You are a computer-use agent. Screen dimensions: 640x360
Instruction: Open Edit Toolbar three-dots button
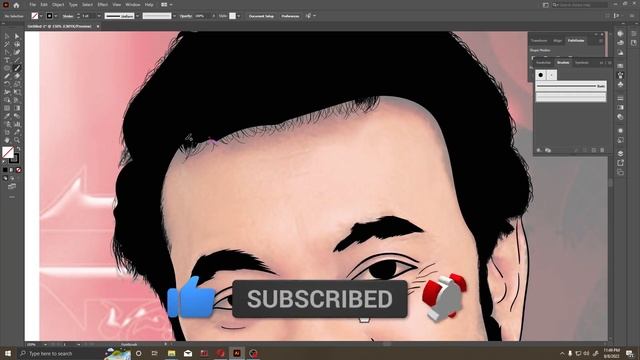(12, 197)
